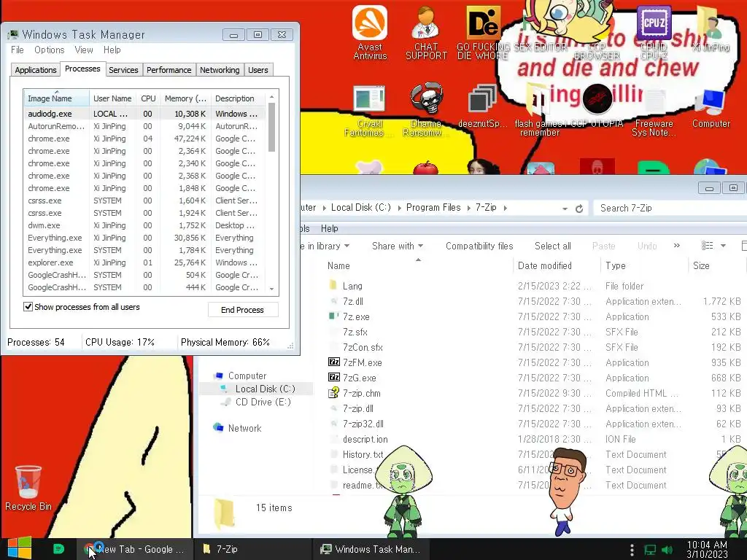
Task: Open Task Manager View menu
Action: click(84, 50)
